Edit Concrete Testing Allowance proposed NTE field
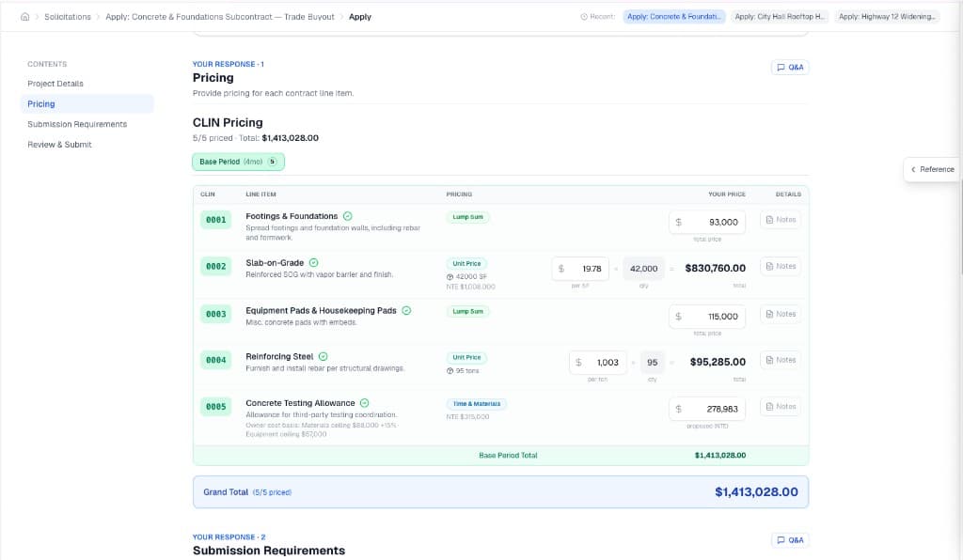The width and height of the screenshot is (963, 560). (x=707, y=409)
